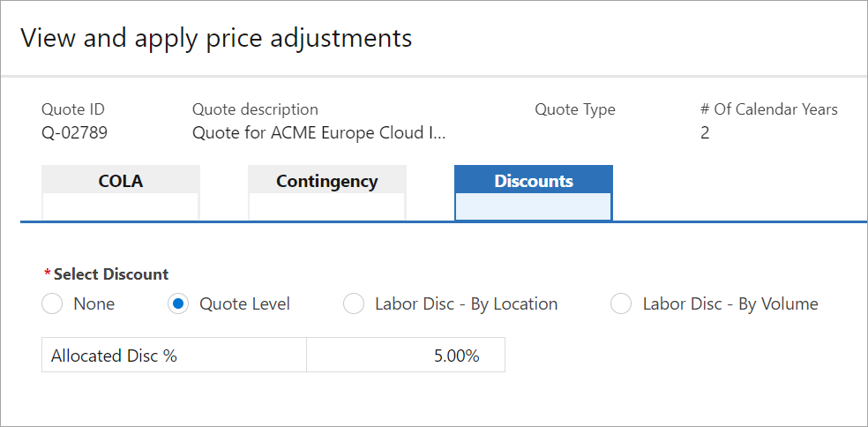This screenshot has height=427, width=868.
Task: Click the calendar years value 2
Action: pos(705,133)
